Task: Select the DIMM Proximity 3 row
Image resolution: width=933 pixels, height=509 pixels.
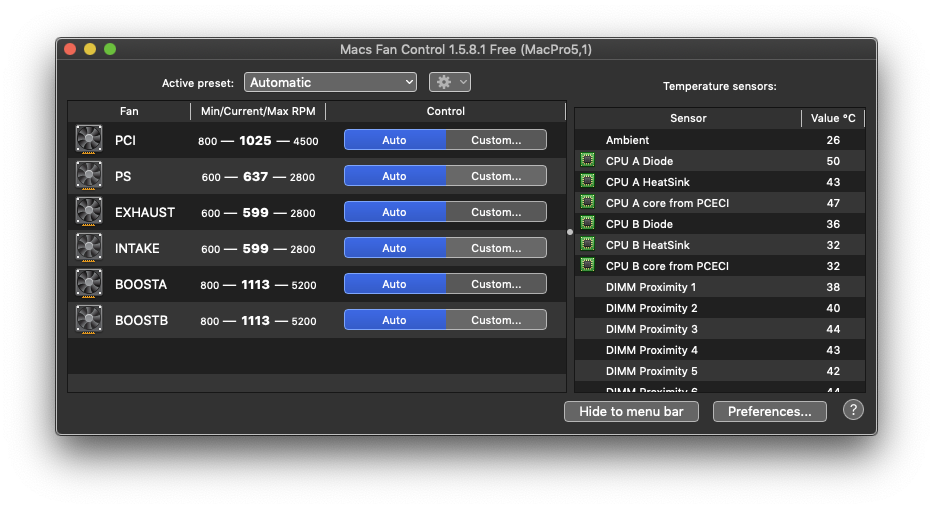Action: (720, 329)
